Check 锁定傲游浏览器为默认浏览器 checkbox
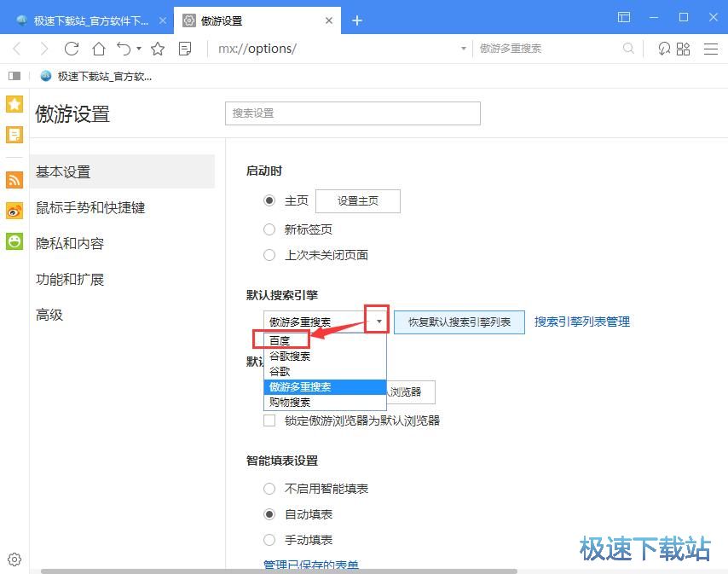The image size is (728, 574). [x=269, y=420]
